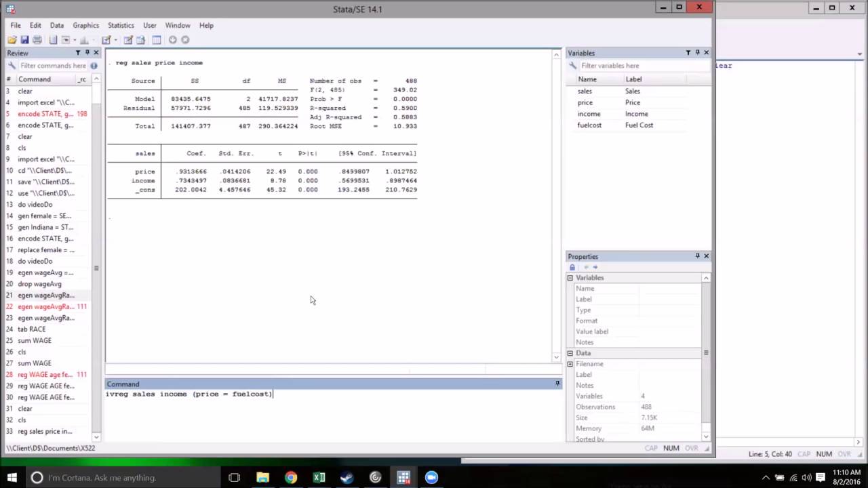Select 'tab RACE' in Review history

pos(46,329)
